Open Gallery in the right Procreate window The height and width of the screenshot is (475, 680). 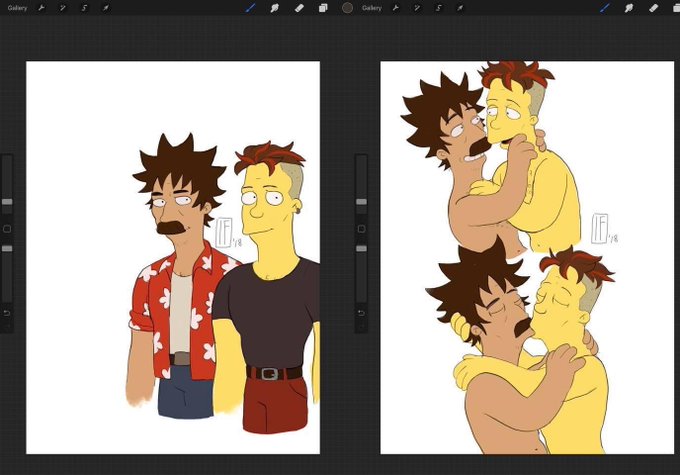pyautogui.click(x=372, y=8)
